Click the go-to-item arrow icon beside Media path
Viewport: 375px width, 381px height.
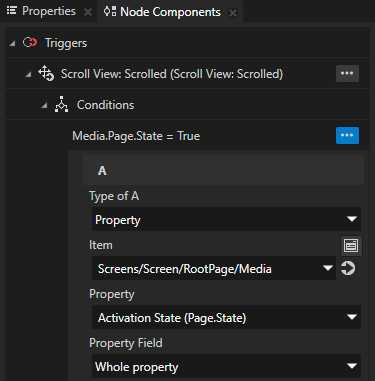[x=348, y=268]
